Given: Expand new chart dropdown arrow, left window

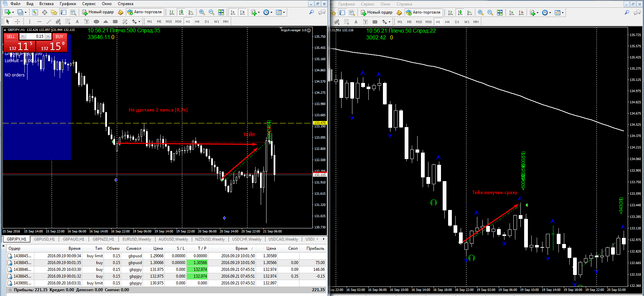Looking at the screenshot, I should tap(13, 13).
